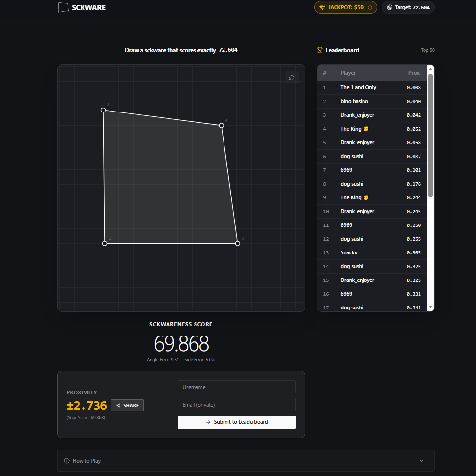Select 'The 1 and Only' leaderboard row
Screen dimensions: 476x476
(372, 88)
